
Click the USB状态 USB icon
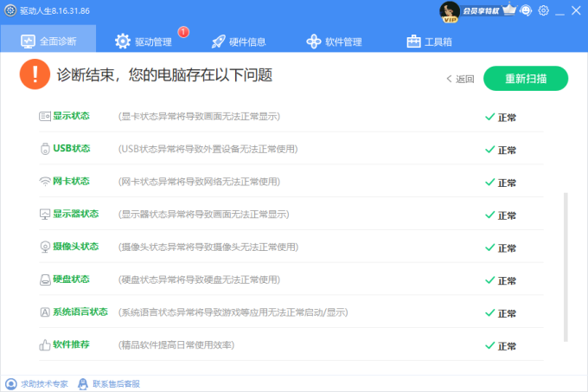click(45, 149)
